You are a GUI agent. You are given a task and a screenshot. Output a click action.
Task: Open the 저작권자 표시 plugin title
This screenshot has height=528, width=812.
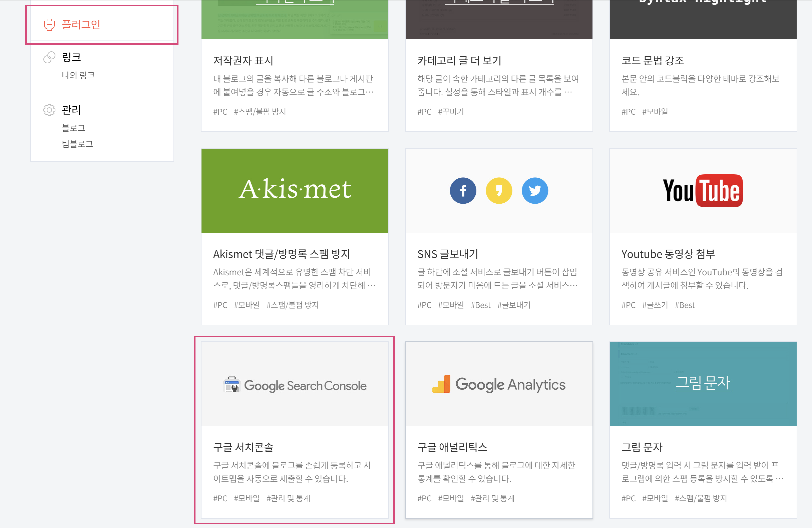tap(243, 60)
